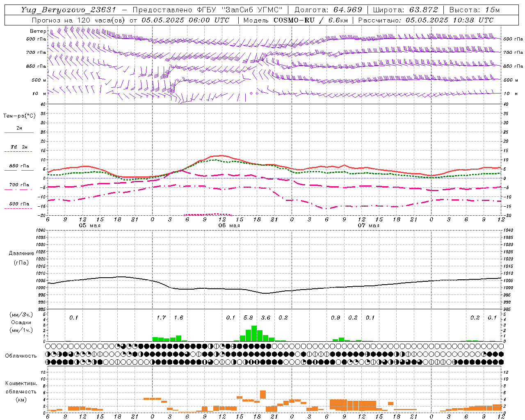Click the 05 мая date label
The image size is (525, 420).
[x=89, y=226]
